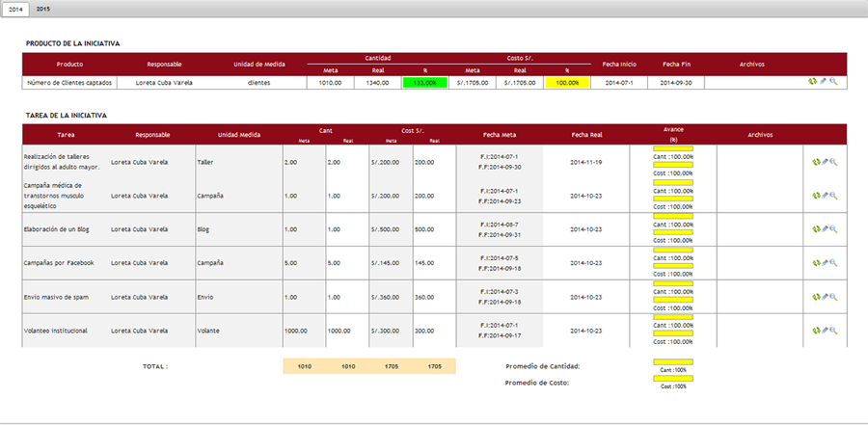Edit the Realización de talleres task with pencil
Image resolution: width=868 pixels, height=425 pixels.
tap(825, 162)
